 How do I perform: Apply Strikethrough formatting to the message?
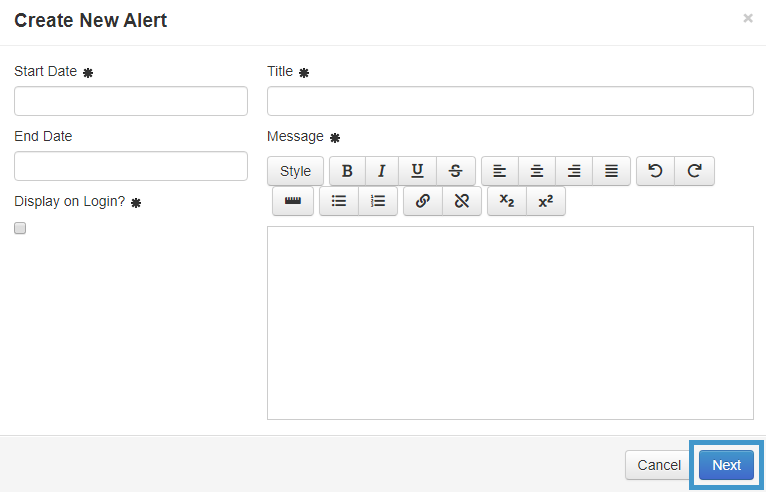tap(455, 171)
